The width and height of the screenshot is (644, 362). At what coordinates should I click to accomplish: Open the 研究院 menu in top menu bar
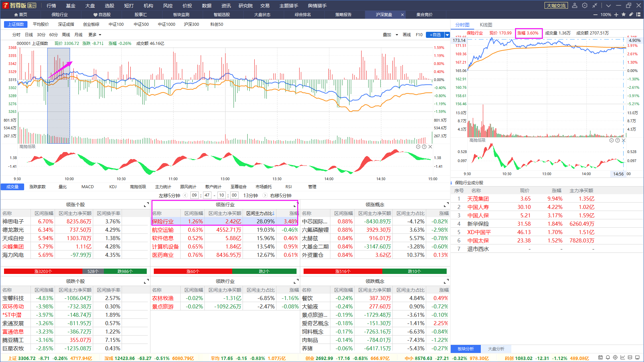[246, 6]
